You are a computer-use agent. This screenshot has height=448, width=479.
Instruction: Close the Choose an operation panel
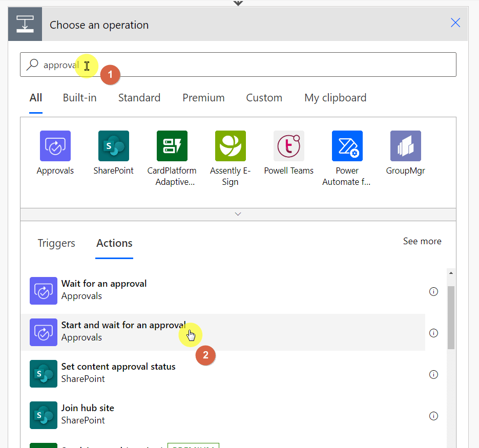click(455, 23)
